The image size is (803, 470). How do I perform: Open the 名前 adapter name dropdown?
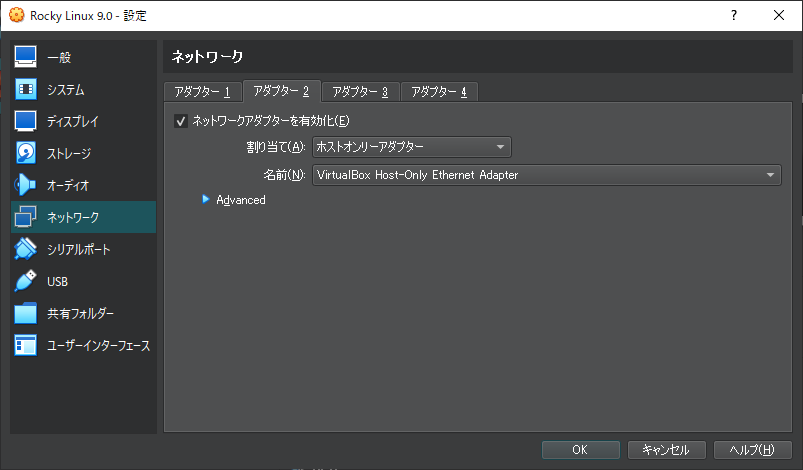point(546,175)
